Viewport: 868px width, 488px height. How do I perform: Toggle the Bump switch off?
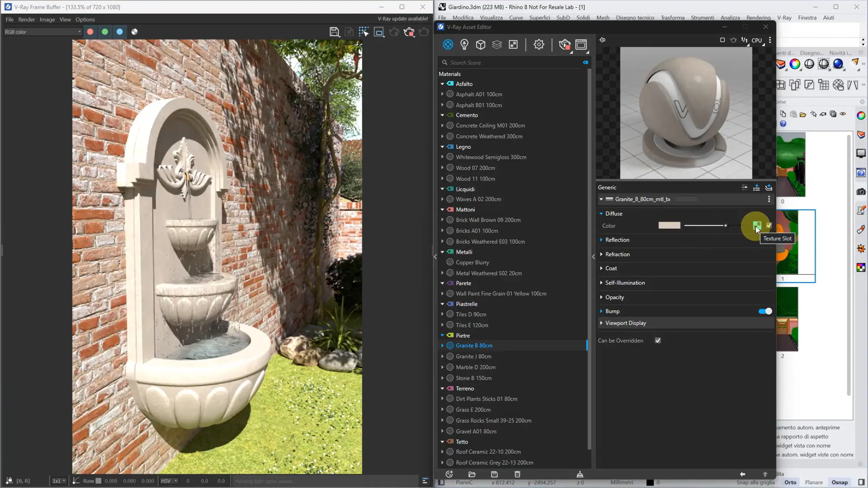tap(765, 311)
